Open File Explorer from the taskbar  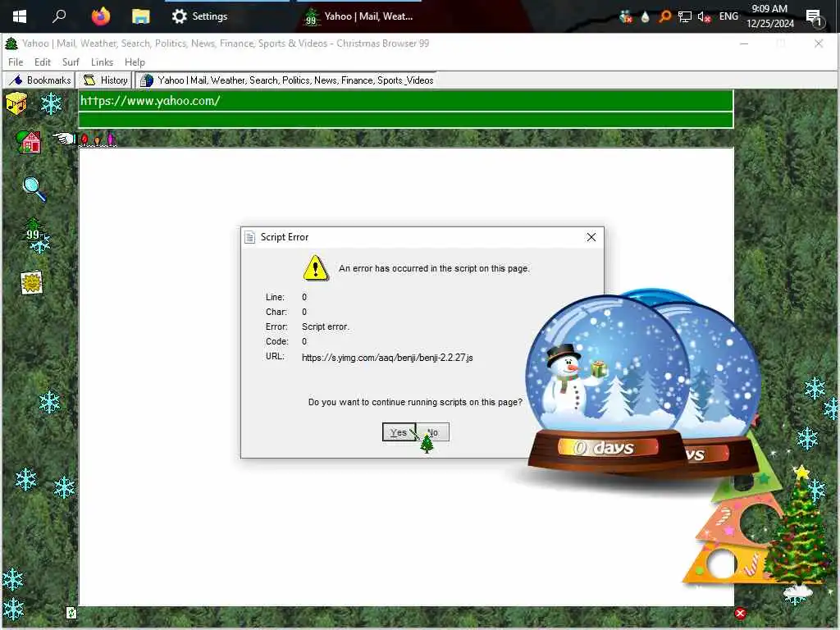click(141, 16)
